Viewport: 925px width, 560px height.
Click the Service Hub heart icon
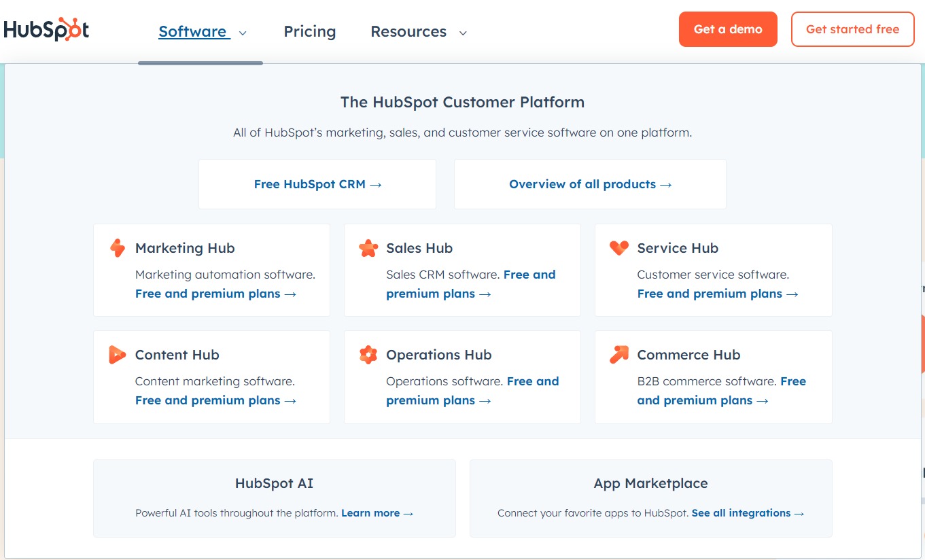pos(618,247)
